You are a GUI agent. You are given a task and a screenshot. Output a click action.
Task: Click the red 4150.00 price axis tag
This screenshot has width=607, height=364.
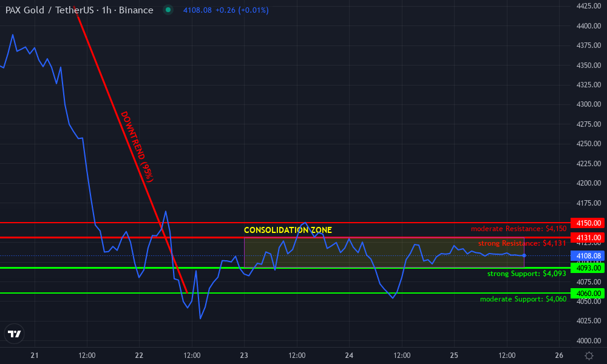(x=588, y=223)
